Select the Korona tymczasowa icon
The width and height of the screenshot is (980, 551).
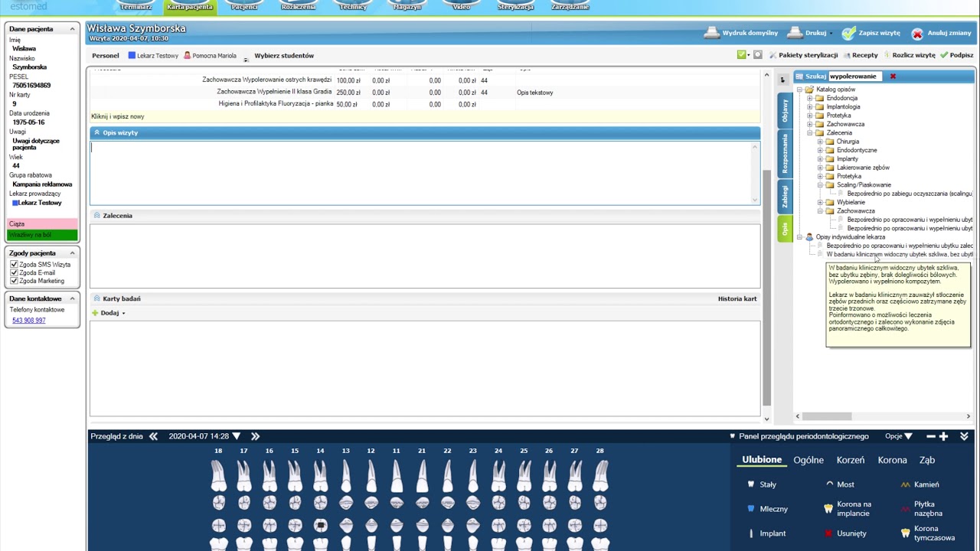point(906,533)
